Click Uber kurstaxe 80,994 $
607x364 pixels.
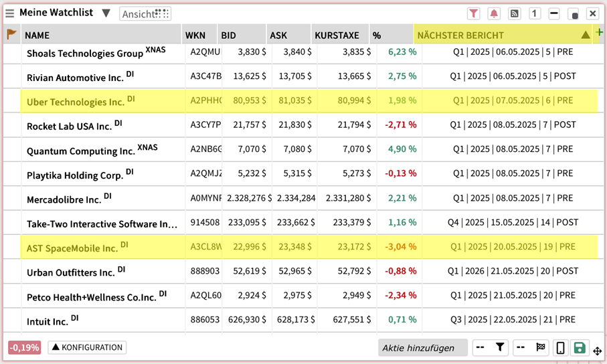[354, 100]
